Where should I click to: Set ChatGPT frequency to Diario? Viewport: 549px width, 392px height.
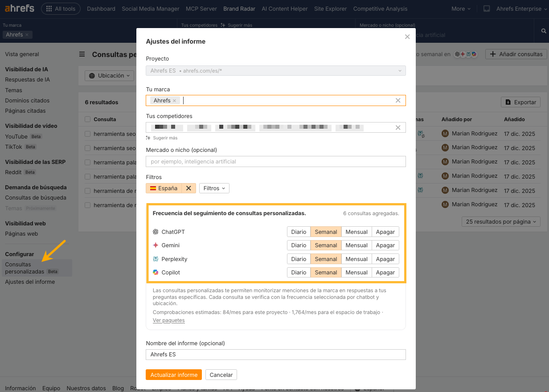[299, 232]
